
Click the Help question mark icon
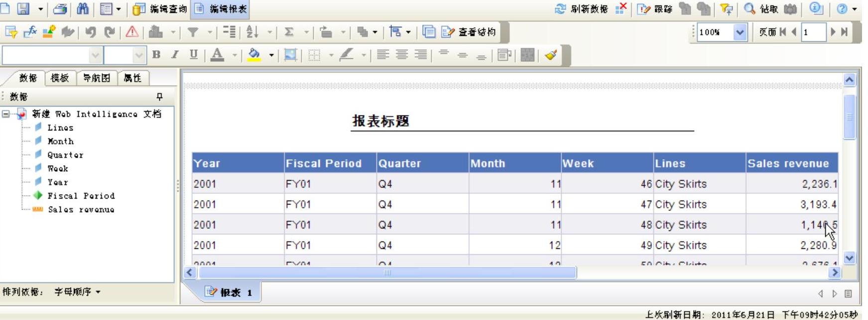point(842,9)
